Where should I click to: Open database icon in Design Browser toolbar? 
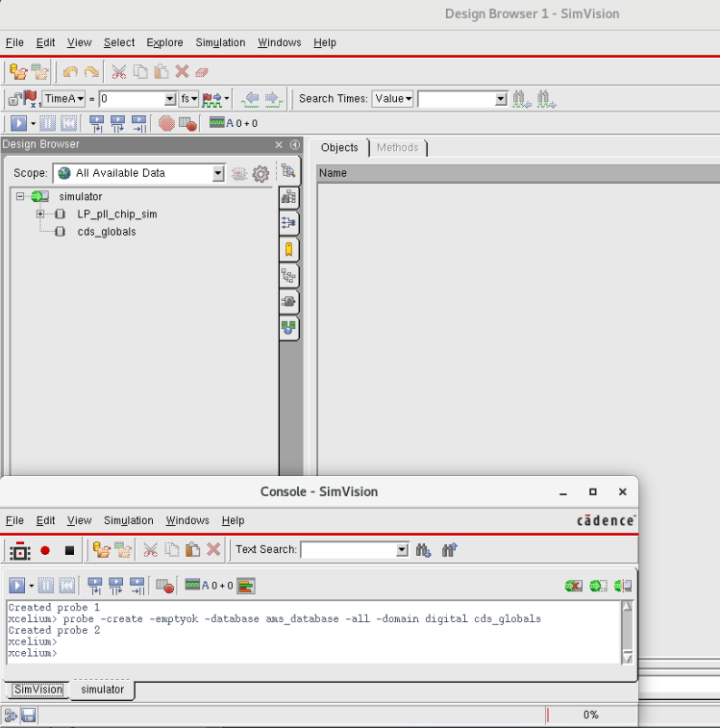tap(18, 72)
